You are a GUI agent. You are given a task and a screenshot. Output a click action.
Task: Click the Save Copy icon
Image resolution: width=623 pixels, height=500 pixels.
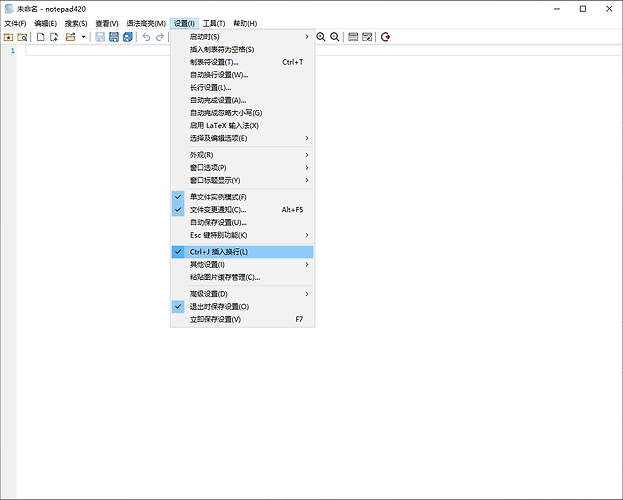click(x=128, y=37)
